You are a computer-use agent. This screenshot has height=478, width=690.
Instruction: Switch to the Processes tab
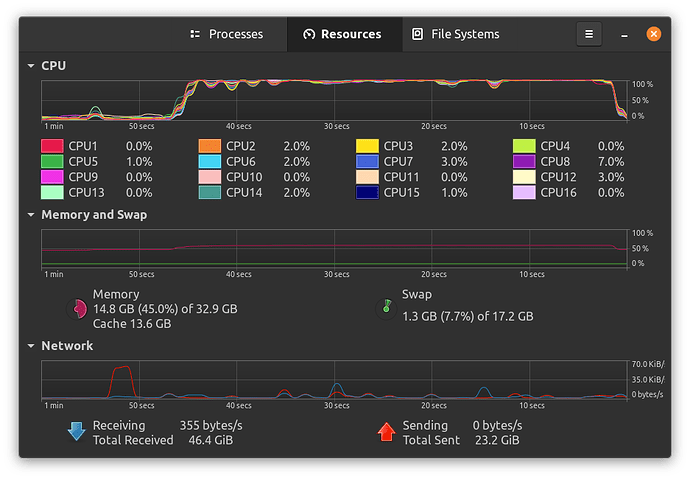[x=226, y=34]
